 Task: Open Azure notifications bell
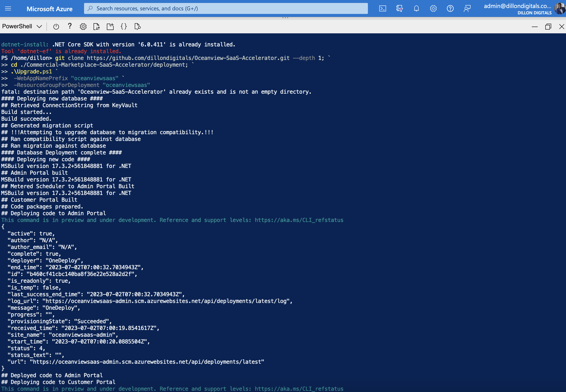[x=416, y=8]
